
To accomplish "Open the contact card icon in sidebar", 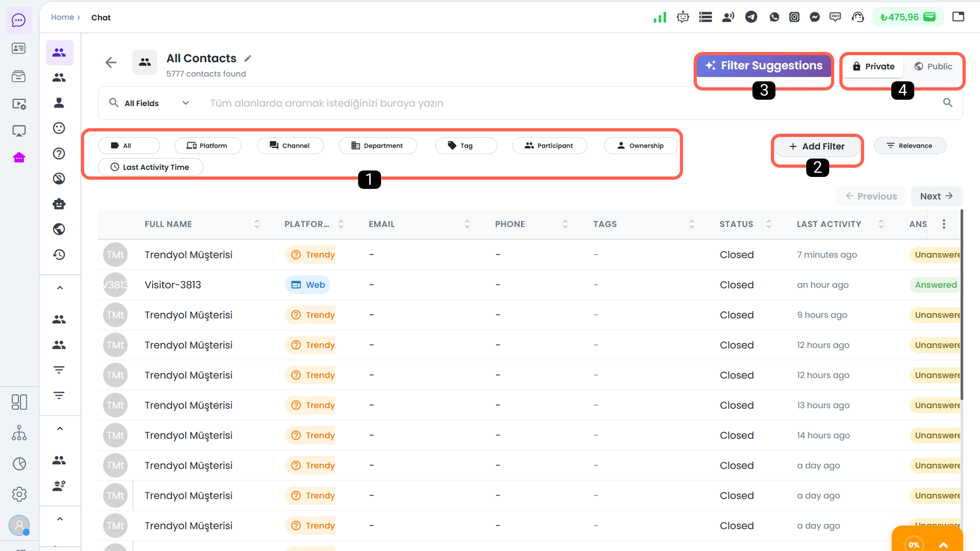I will 19,48.
